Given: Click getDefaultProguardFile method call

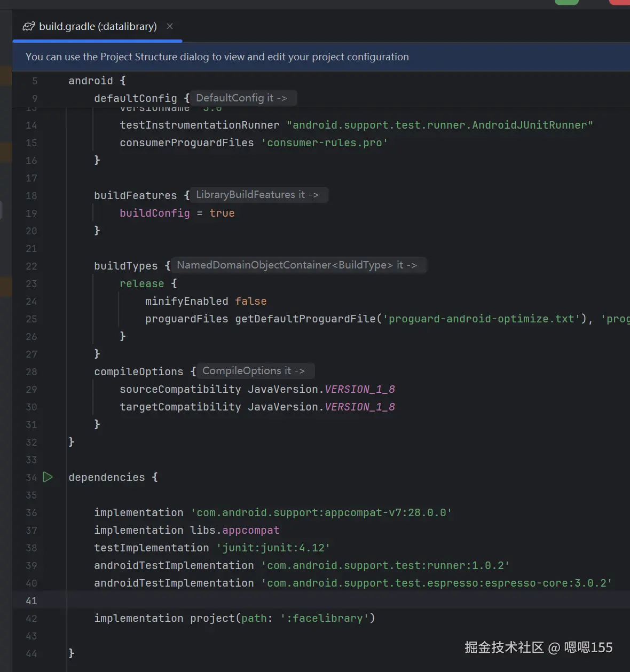Looking at the screenshot, I should coord(305,319).
